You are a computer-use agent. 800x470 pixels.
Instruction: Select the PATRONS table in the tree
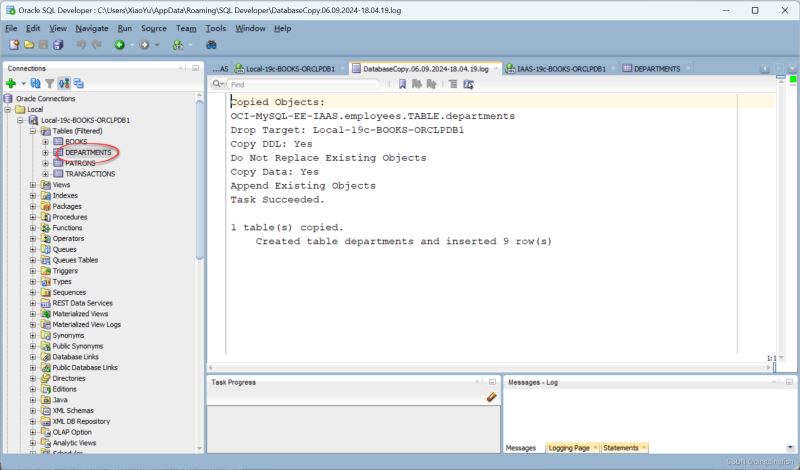80,163
